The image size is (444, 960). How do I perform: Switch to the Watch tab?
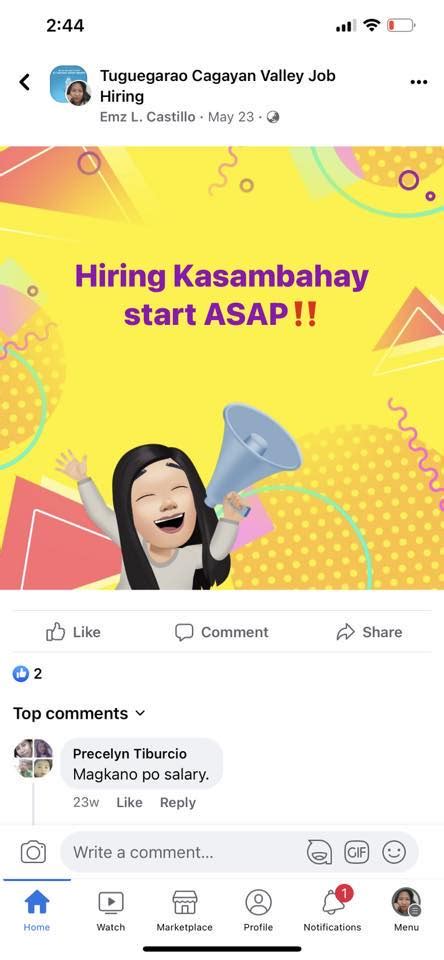[x=111, y=911]
